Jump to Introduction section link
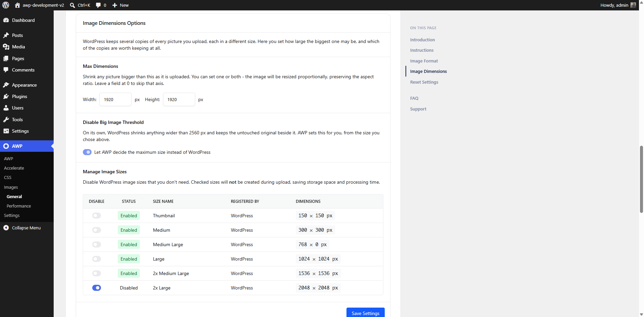This screenshot has width=644, height=317. tap(422, 40)
